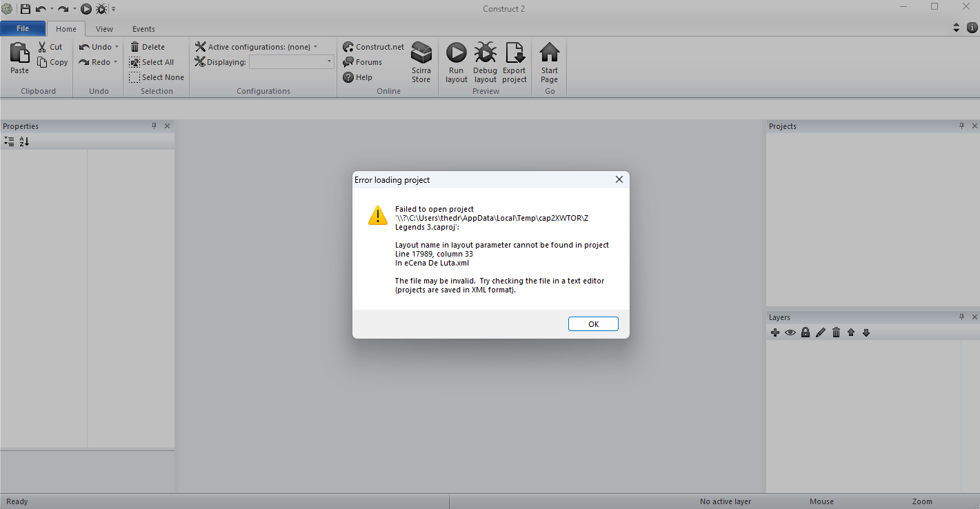Expand the Undo history dropdown arrow
This screenshot has width=980, height=509.
click(x=117, y=47)
